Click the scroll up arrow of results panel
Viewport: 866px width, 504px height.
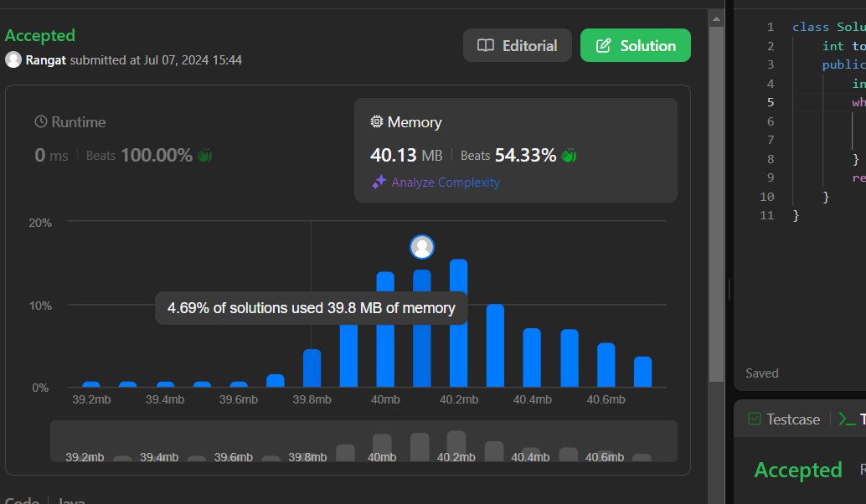[x=716, y=19]
